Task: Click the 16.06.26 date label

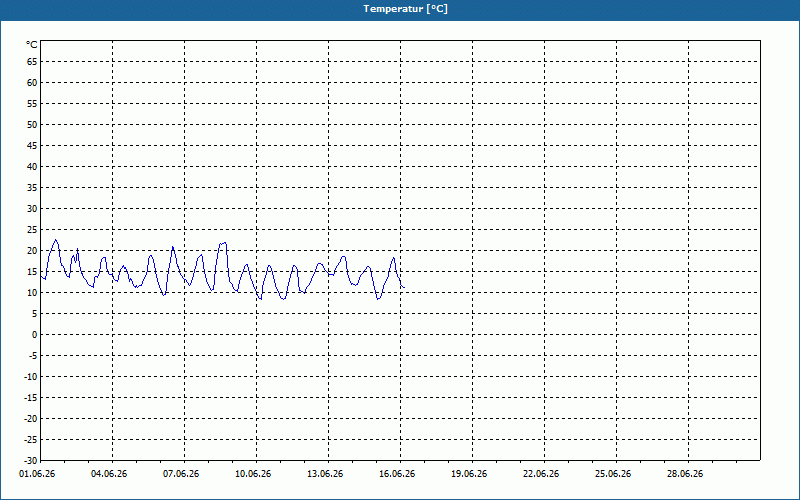Action: tap(397, 474)
